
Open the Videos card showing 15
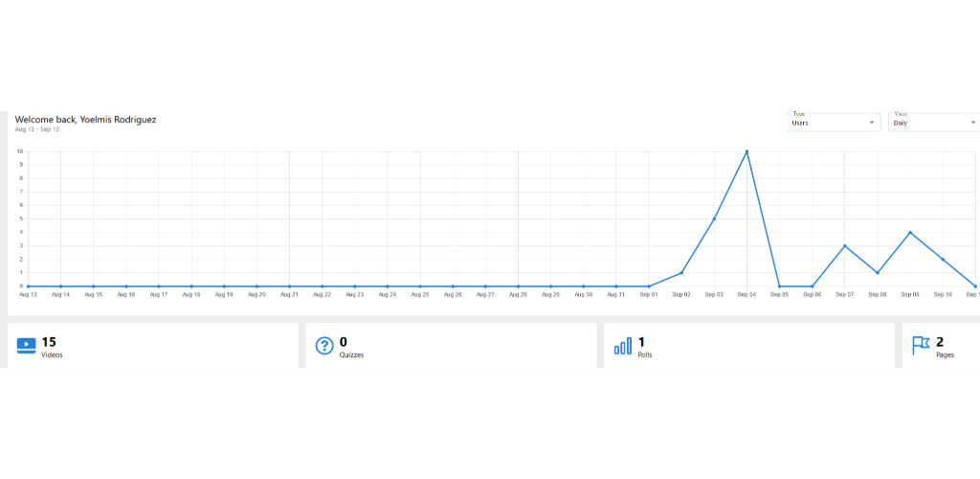153,346
